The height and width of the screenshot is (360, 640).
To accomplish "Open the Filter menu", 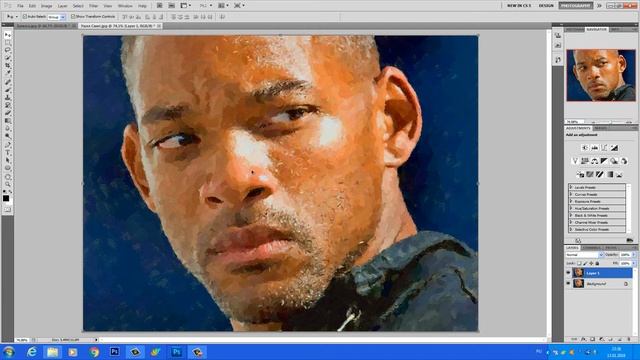I will pyautogui.click(x=93, y=6).
